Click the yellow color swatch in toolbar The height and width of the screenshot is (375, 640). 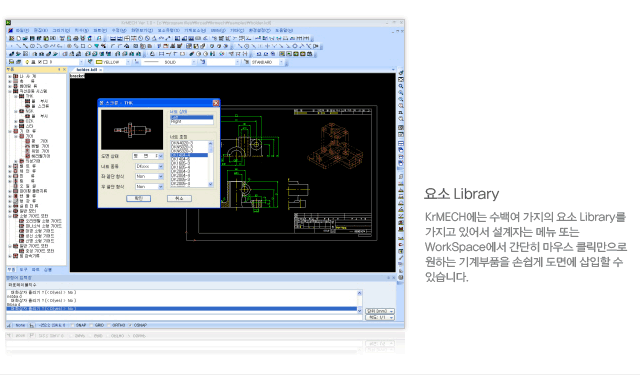(99, 62)
